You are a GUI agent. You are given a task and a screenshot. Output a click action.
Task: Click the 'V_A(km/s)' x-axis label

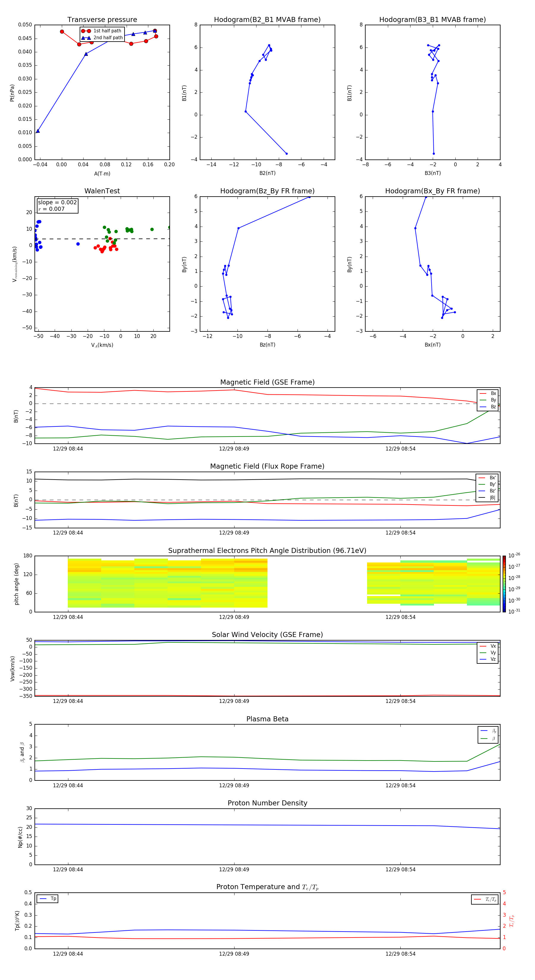tap(102, 345)
